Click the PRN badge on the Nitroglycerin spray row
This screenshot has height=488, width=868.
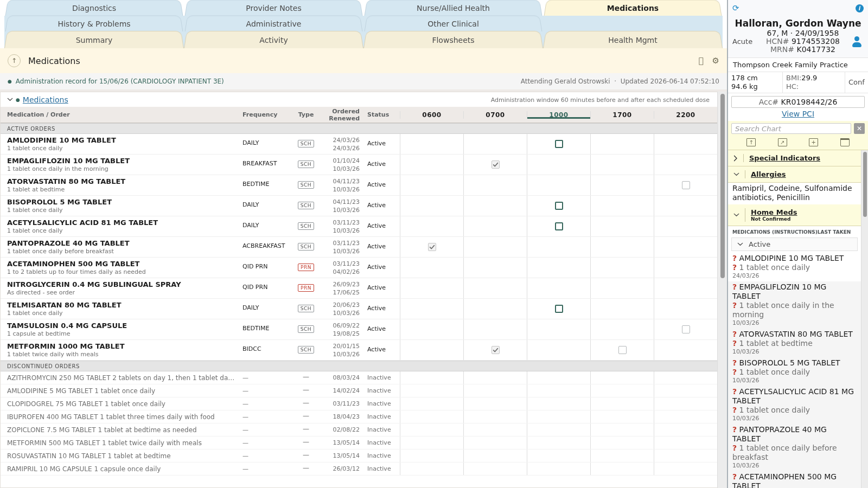point(306,288)
